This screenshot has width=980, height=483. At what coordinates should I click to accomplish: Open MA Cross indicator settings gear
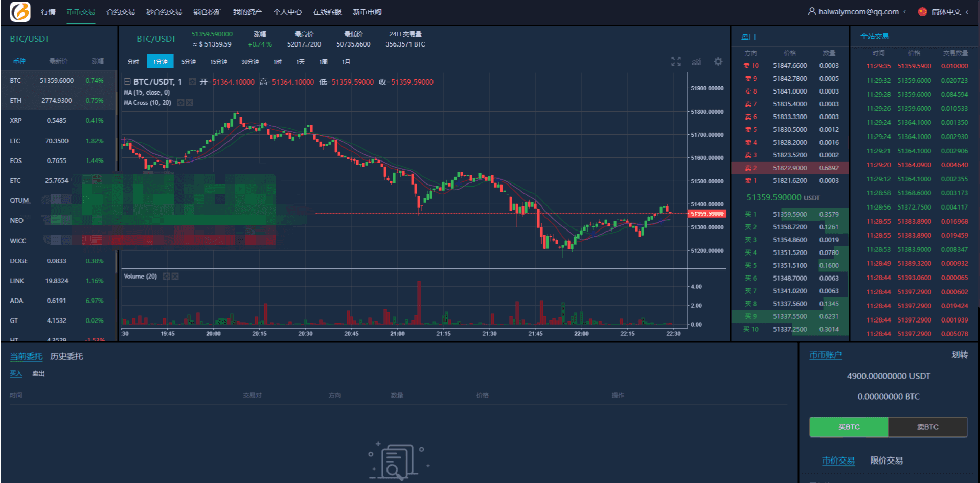pos(180,103)
